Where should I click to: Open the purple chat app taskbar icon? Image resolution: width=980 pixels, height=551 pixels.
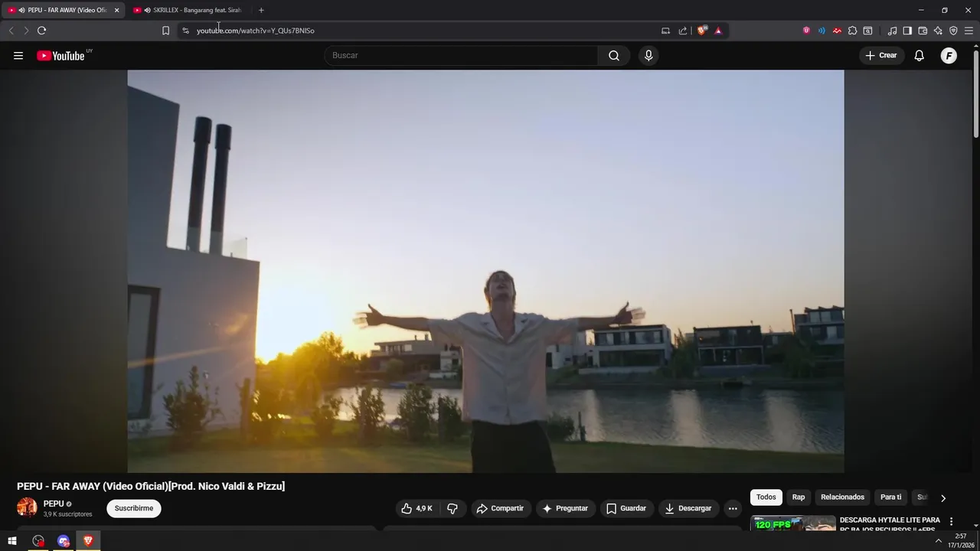(64, 541)
